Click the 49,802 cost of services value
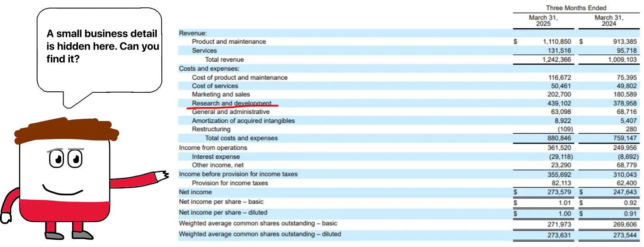 point(626,86)
